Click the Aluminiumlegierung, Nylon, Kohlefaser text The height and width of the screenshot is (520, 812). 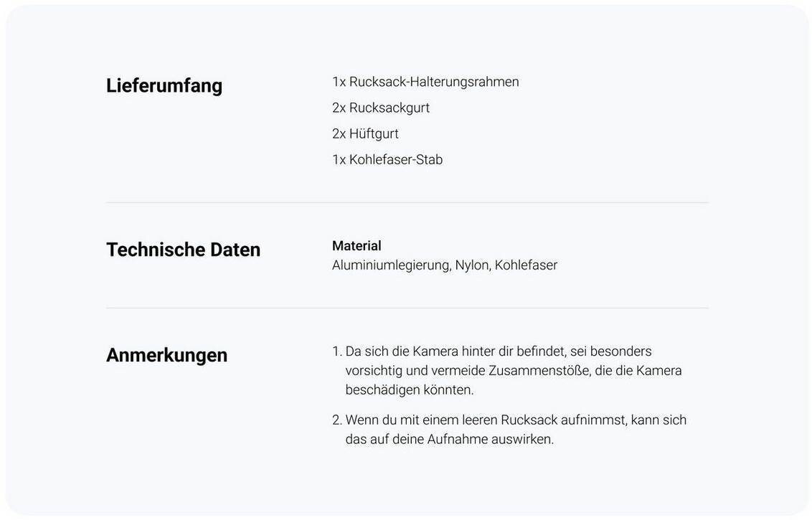[x=445, y=265]
